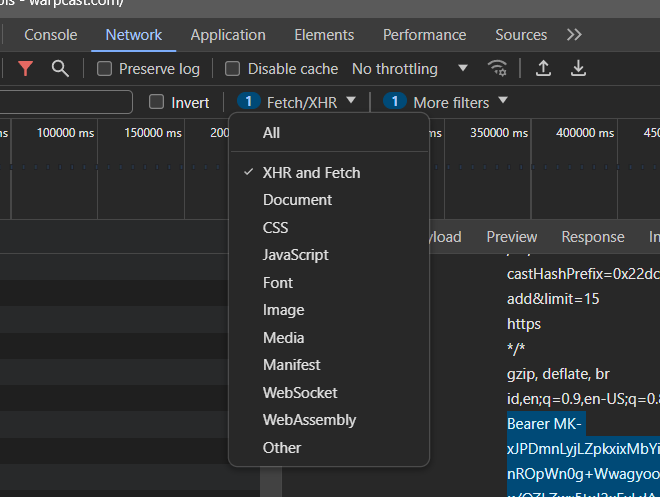Click the 'https' scheme value
The height and width of the screenshot is (497, 660).
click(524, 324)
